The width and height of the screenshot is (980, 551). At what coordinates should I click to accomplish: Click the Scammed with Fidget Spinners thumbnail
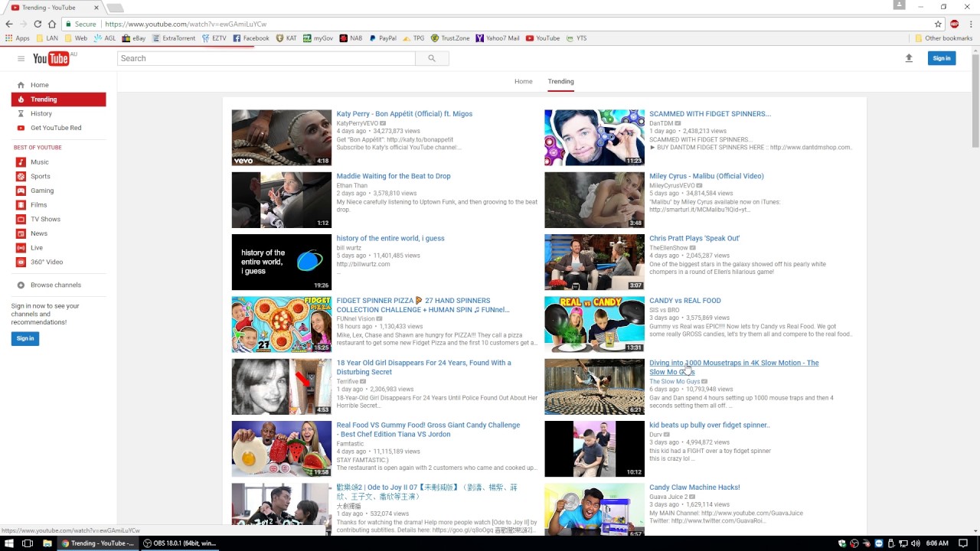tap(594, 138)
